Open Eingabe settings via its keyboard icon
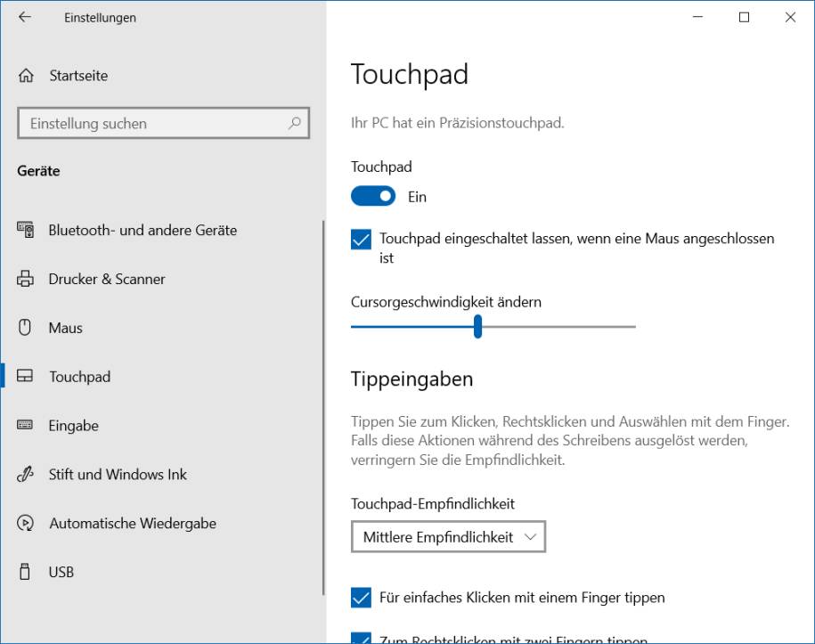The width and height of the screenshot is (815, 644). pos(28,426)
